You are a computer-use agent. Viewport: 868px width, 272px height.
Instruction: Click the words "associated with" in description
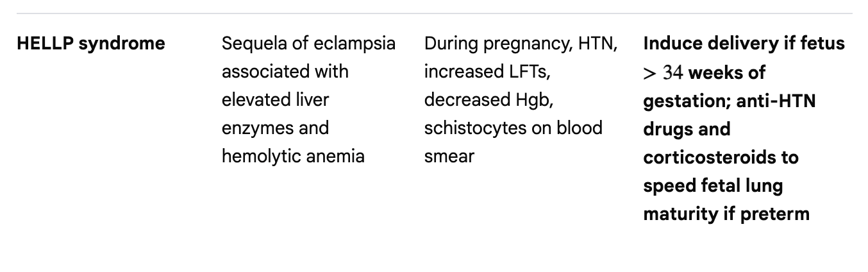[x=285, y=71]
